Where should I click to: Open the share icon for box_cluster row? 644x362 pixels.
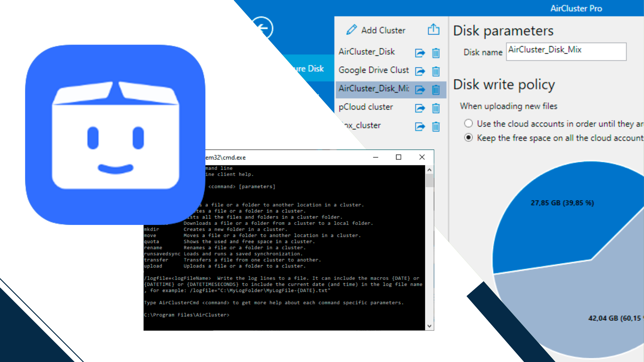(x=420, y=127)
